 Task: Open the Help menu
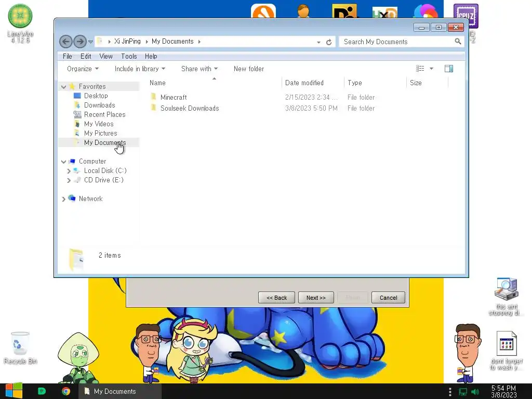click(151, 56)
